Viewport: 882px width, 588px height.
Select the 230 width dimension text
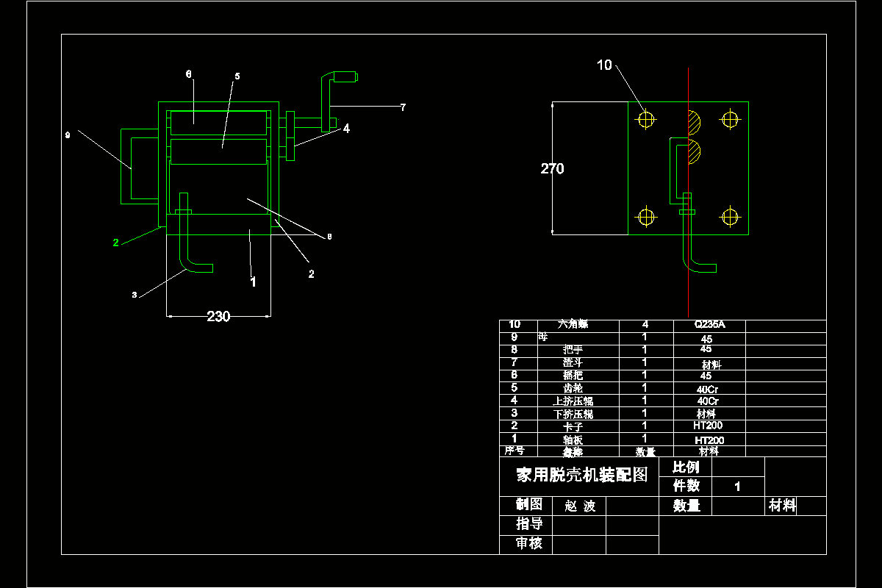coord(218,317)
